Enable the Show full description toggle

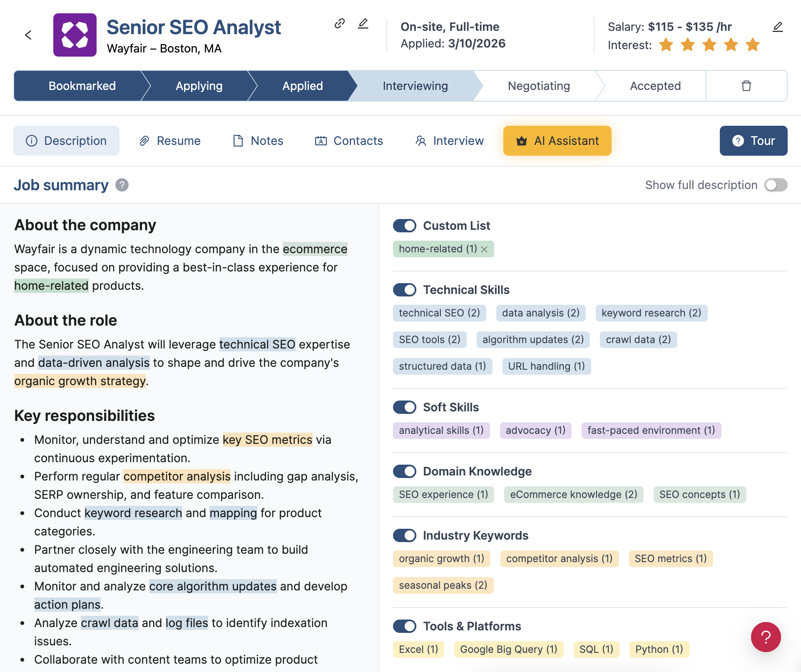[x=776, y=185]
